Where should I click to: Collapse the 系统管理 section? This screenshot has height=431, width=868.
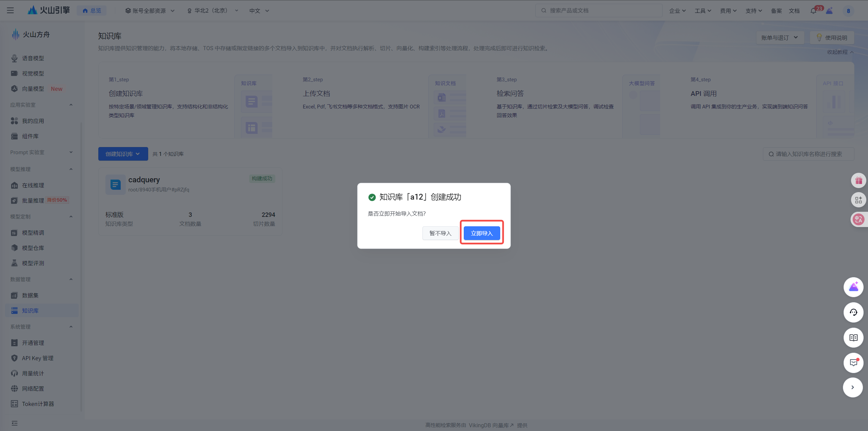pos(71,327)
